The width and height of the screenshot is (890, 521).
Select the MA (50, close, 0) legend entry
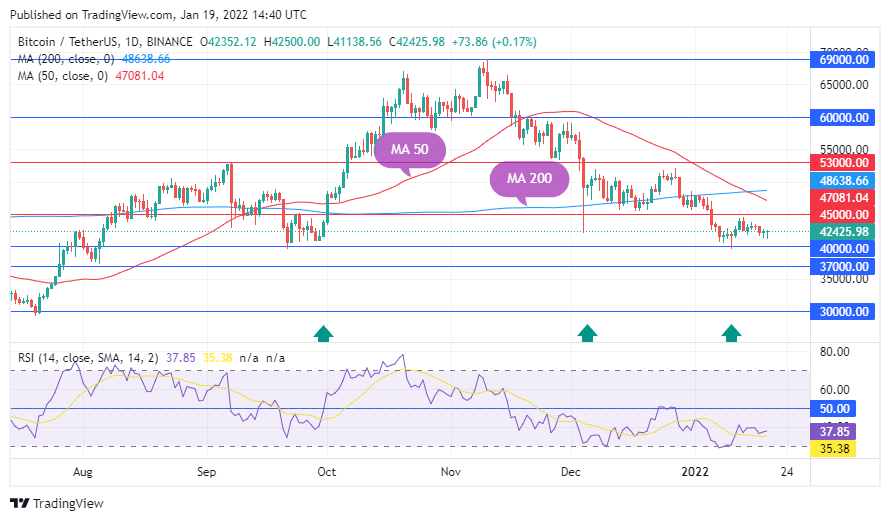click(x=60, y=76)
